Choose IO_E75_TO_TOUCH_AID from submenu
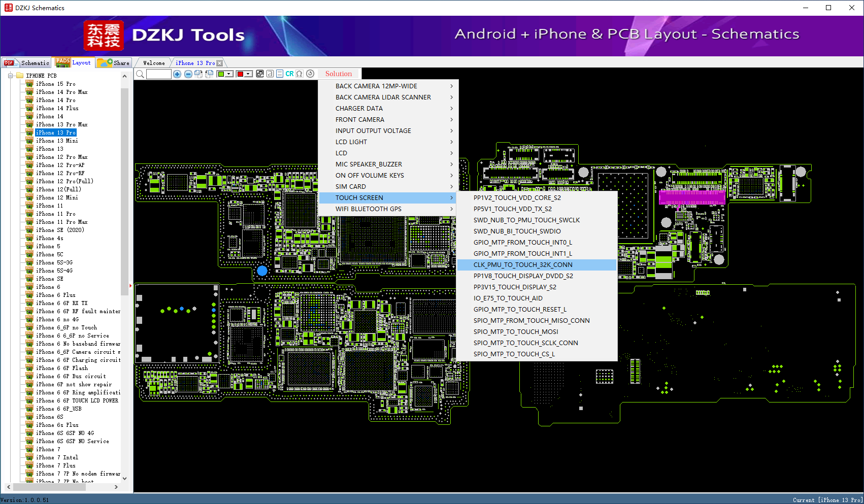This screenshot has width=864, height=504. pyautogui.click(x=537, y=298)
